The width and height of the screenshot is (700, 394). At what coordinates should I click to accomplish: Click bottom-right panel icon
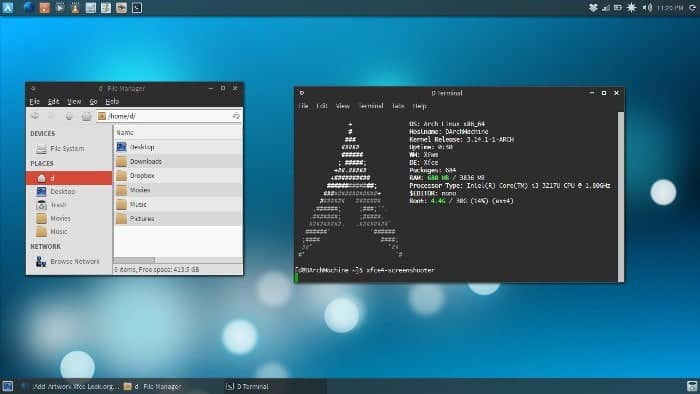692,386
